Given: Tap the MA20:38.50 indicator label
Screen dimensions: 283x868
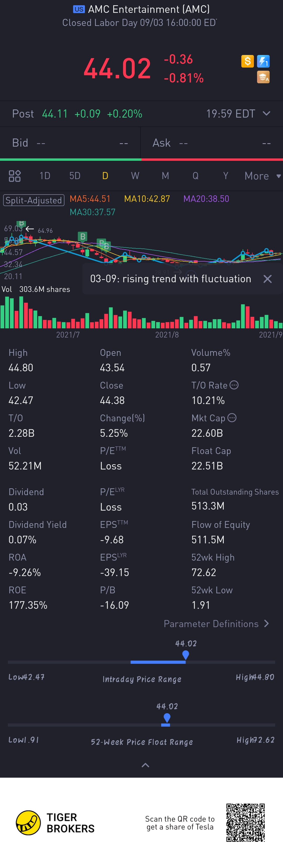Looking at the screenshot, I should coord(206,199).
